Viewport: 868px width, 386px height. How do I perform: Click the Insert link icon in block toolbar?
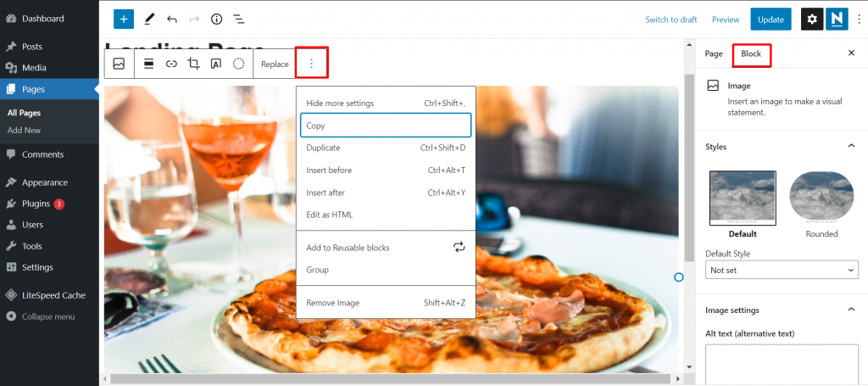pyautogui.click(x=170, y=64)
